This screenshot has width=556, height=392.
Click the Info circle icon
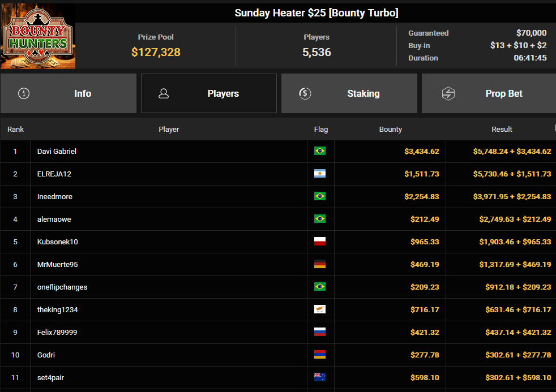tap(24, 93)
